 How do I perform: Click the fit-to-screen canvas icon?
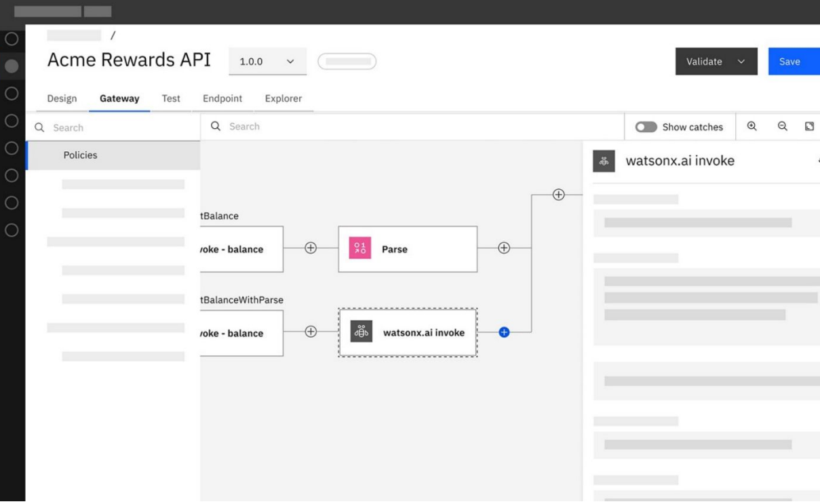click(x=809, y=126)
